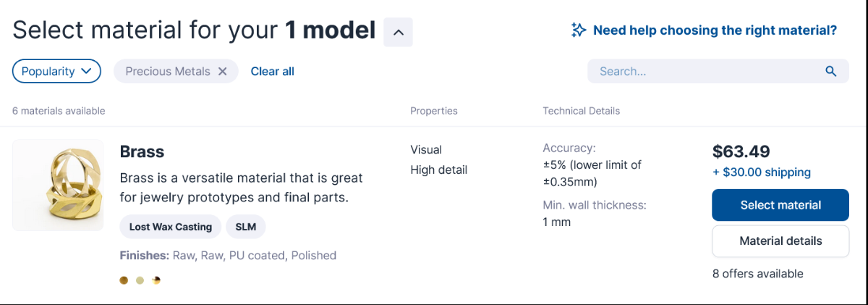Screen dimensions: 868x305
Task: Click the +$30.00 shipping link
Action: (762, 172)
